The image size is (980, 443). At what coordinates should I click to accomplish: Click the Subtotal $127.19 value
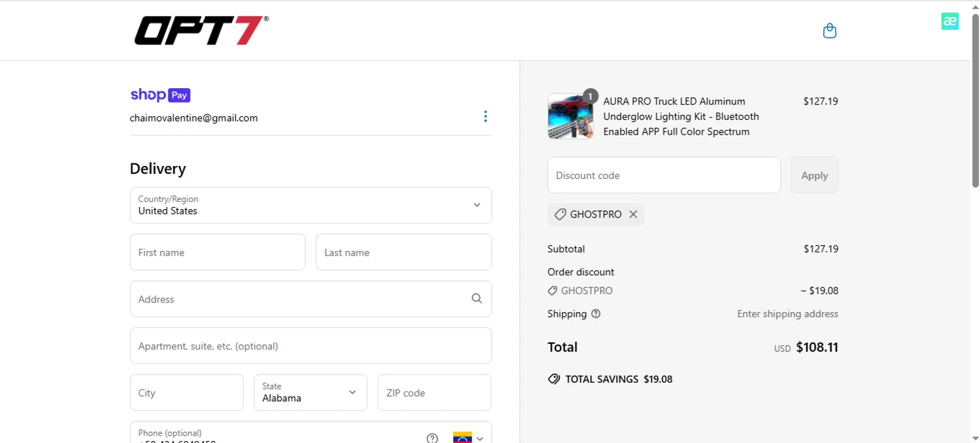click(821, 249)
